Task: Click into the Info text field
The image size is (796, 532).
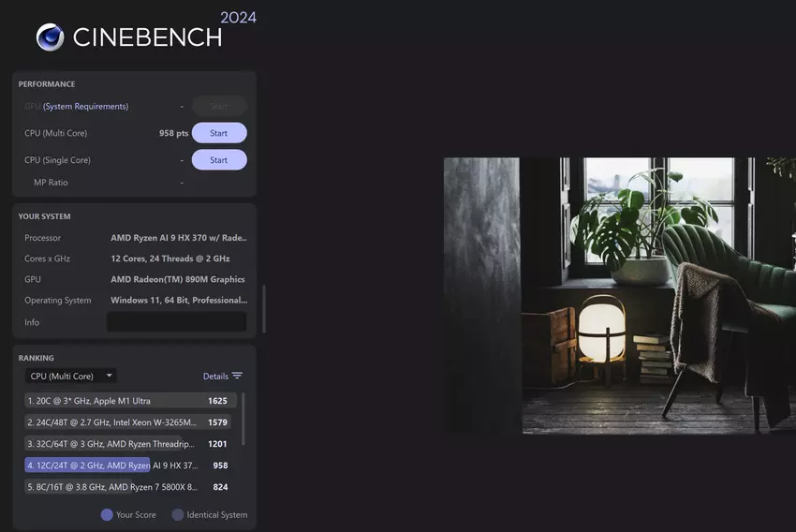Action: click(176, 322)
